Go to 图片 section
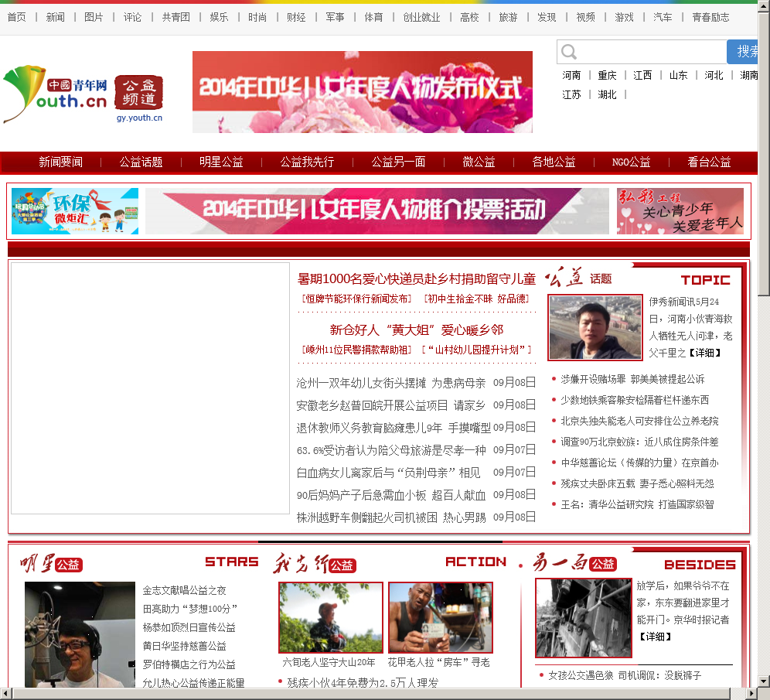770x700 pixels. click(94, 17)
